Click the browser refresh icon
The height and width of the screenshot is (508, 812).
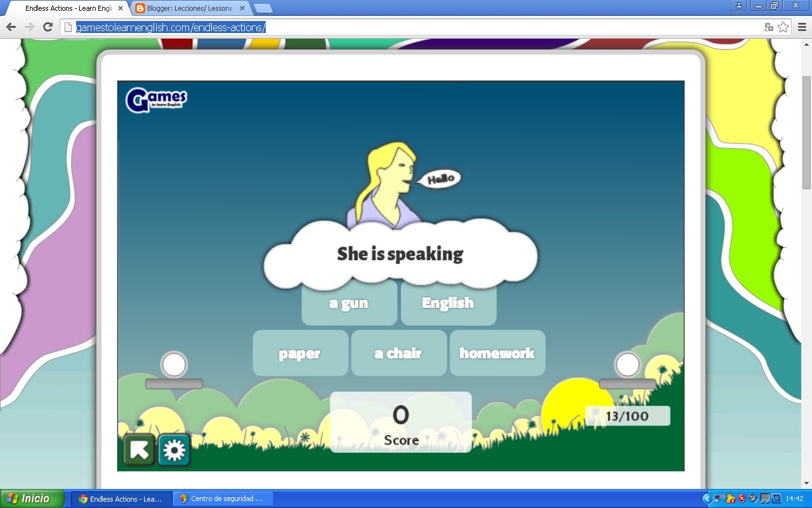click(48, 27)
